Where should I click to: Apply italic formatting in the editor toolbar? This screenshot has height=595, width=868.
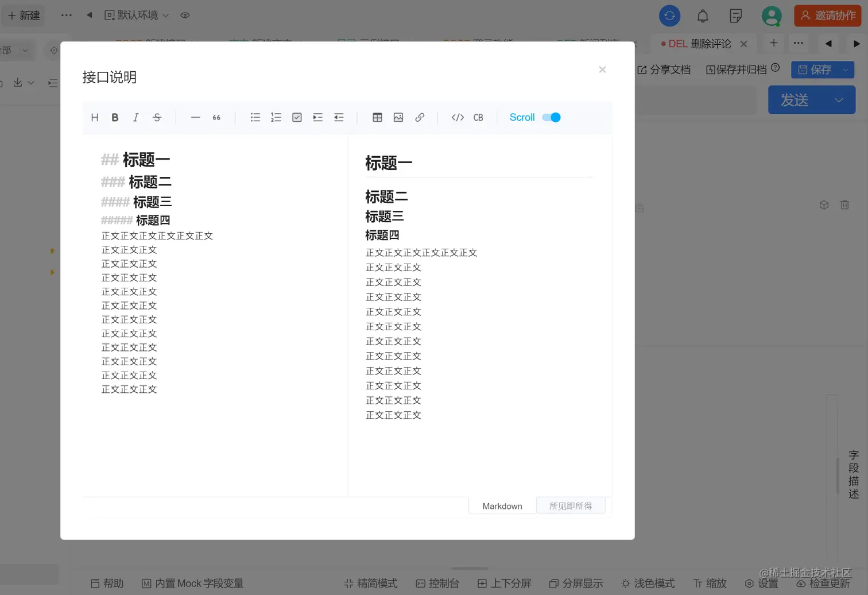pyautogui.click(x=135, y=117)
